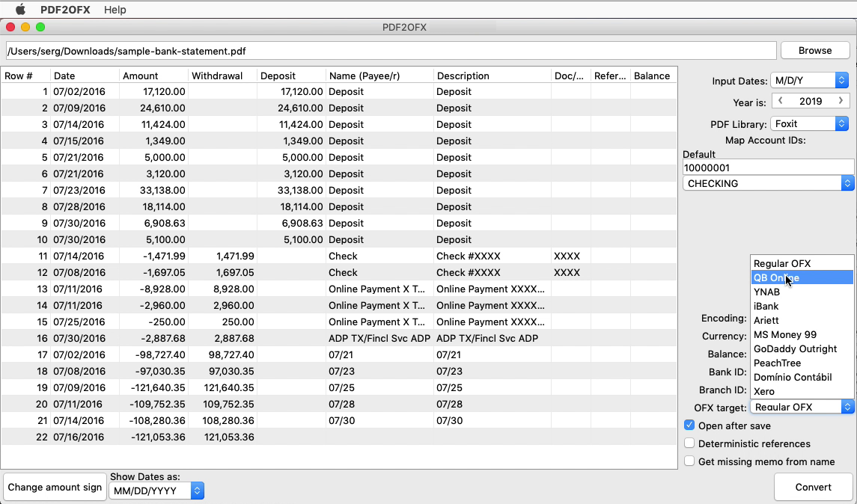Image resolution: width=857 pixels, height=504 pixels.
Task: Uncheck Open after save
Action: (689, 425)
